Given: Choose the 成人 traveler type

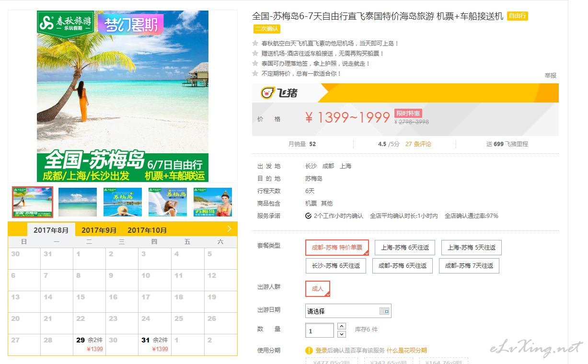Looking at the screenshot, I should click(x=318, y=289).
